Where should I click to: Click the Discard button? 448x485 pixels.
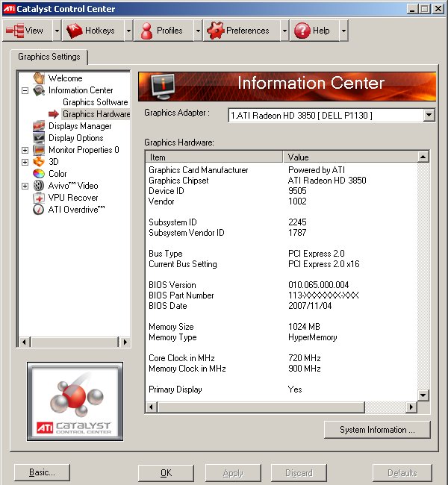[299, 473]
